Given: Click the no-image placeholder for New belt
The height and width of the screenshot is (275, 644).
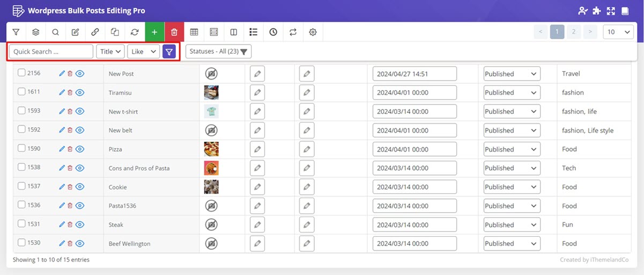Looking at the screenshot, I should (211, 130).
